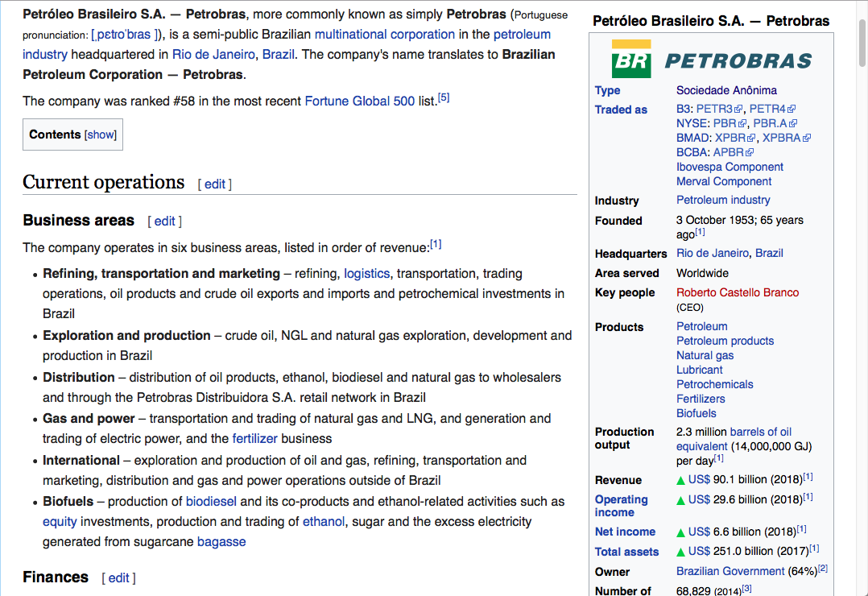Click green increase arrow beside Operating income value
This screenshot has height=596, width=868.
click(x=681, y=499)
